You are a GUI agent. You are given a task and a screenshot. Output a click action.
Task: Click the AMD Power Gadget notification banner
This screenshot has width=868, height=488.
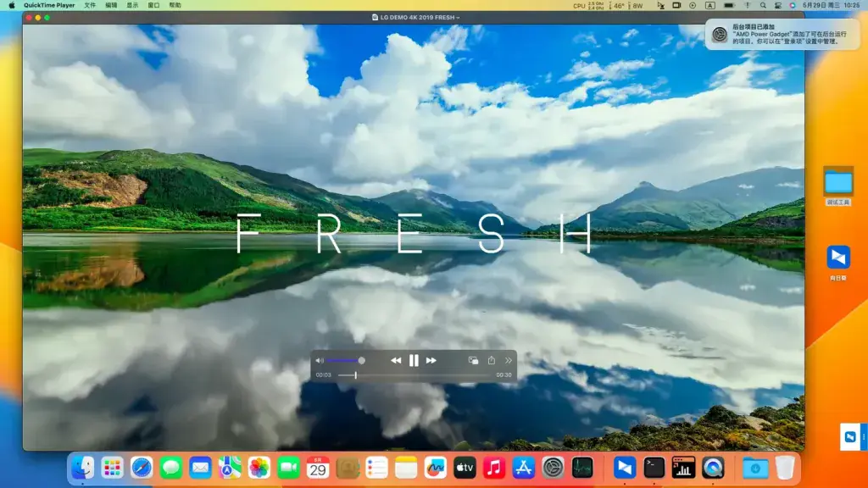pyautogui.click(x=782, y=34)
